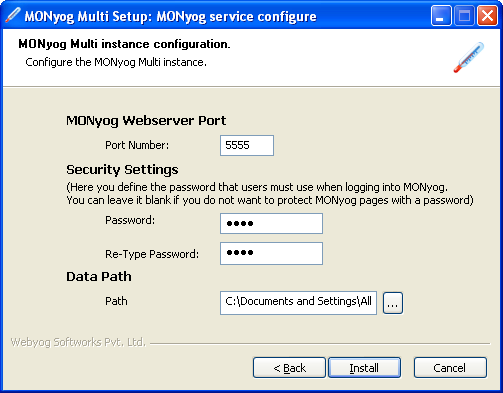
Task: Click the 'Path' label
Action: point(116,301)
